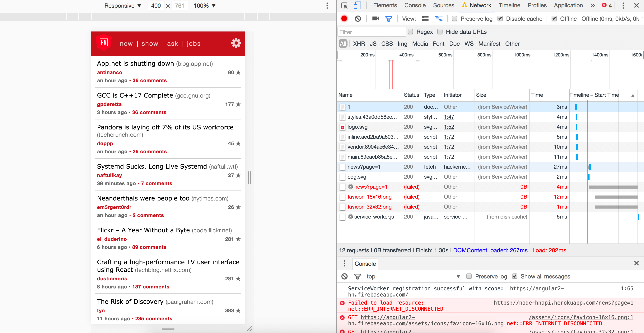Uncheck the Offline checkbox
644x333 pixels.
point(554,18)
